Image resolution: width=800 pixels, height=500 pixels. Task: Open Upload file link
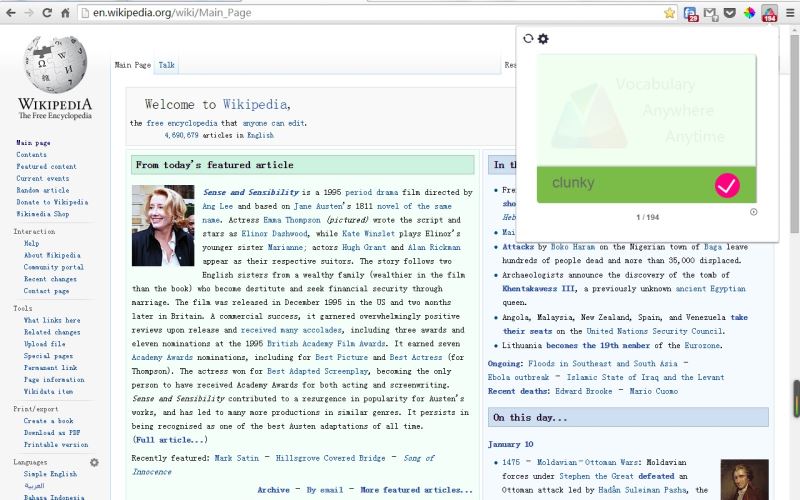click(44, 344)
